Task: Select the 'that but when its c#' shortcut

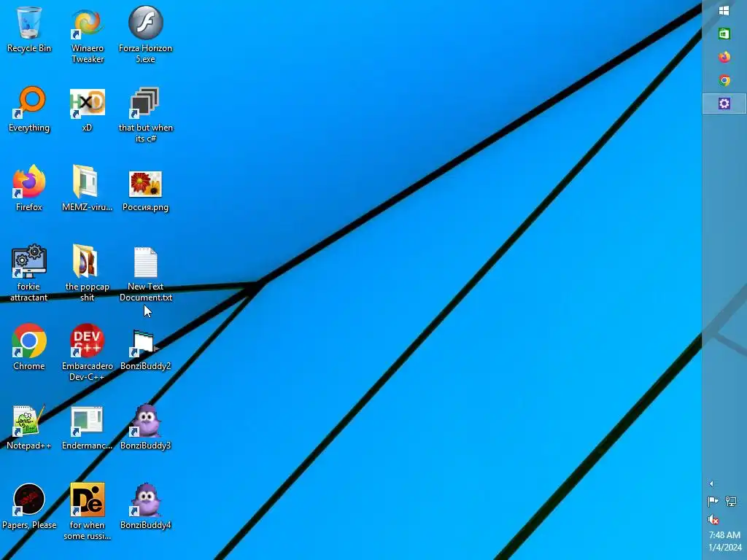Action: pyautogui.click(x=145, y=114)
